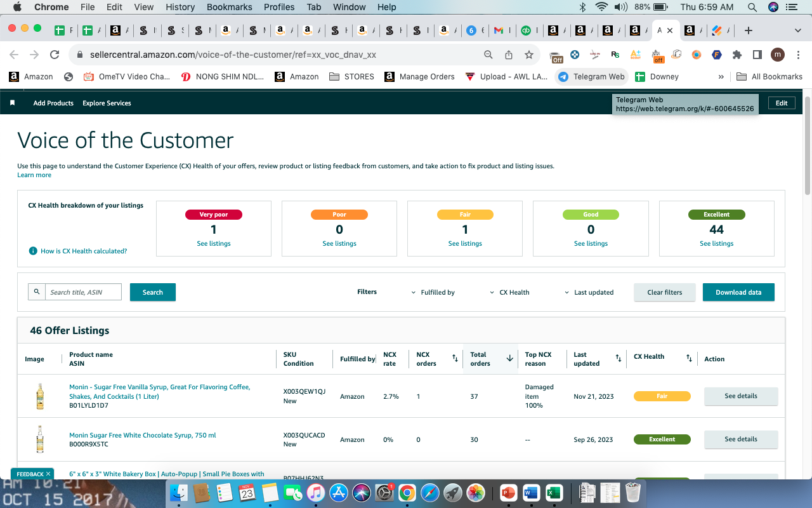812x508 pixels.
Task: Sort by NCX orders column arrows
Action: point(455,359)
